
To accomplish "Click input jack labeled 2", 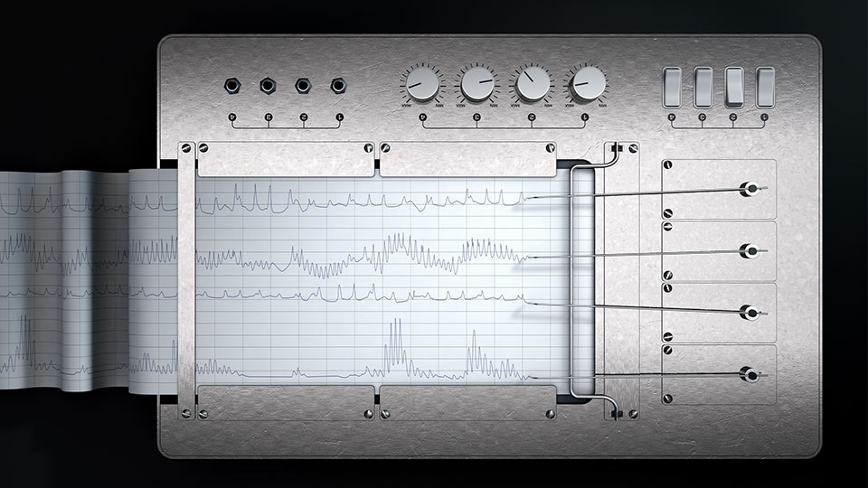I will point(304,87).
